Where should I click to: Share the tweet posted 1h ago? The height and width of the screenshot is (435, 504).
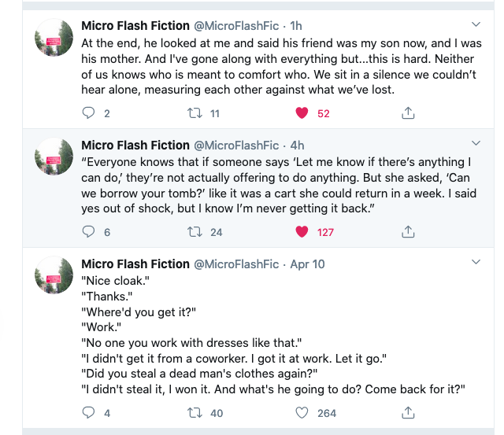(408, 113)
